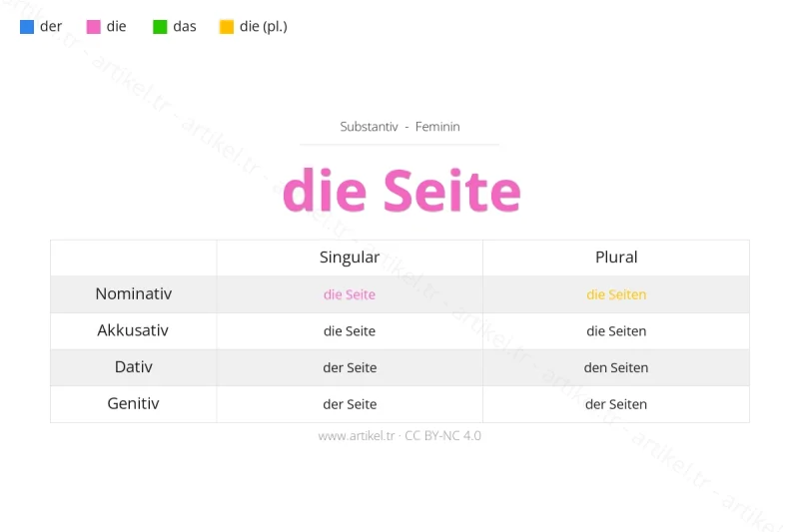Click the blue der color swatch

(x=27, y=27)
